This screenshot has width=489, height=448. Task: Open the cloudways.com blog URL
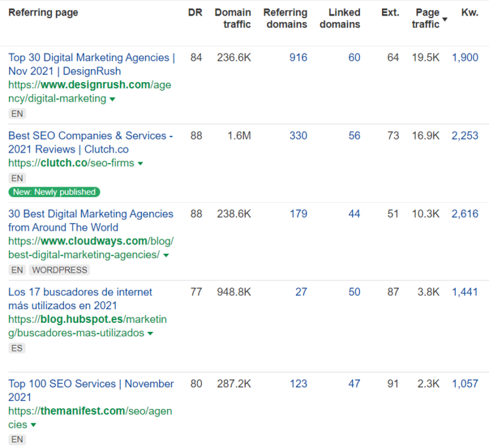(91, 248)
